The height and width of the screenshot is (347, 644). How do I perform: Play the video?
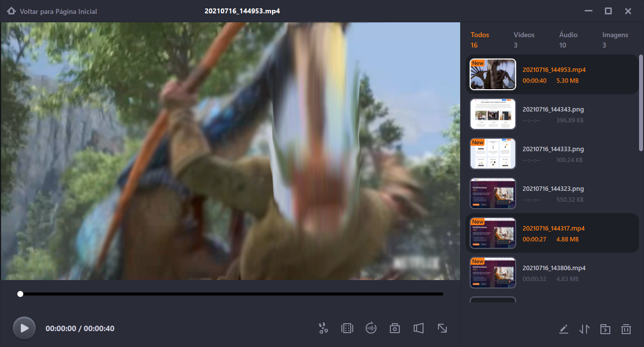click(x=24, y=328)
